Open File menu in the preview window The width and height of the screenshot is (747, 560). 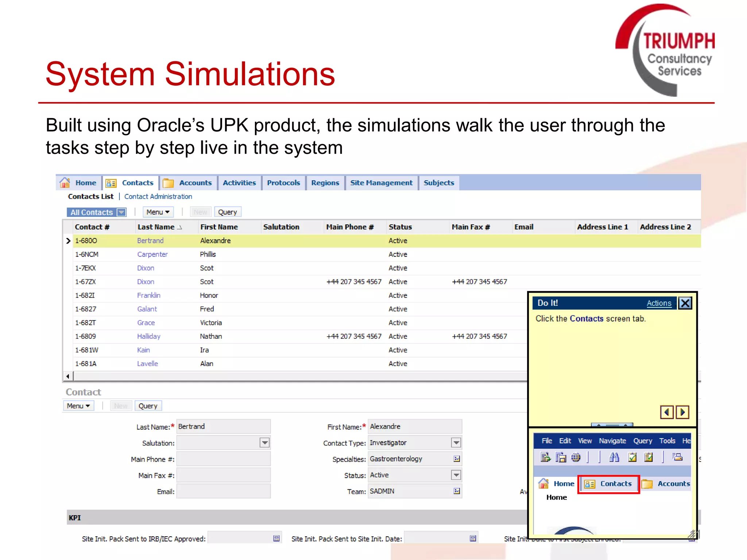tap(546, 441)
